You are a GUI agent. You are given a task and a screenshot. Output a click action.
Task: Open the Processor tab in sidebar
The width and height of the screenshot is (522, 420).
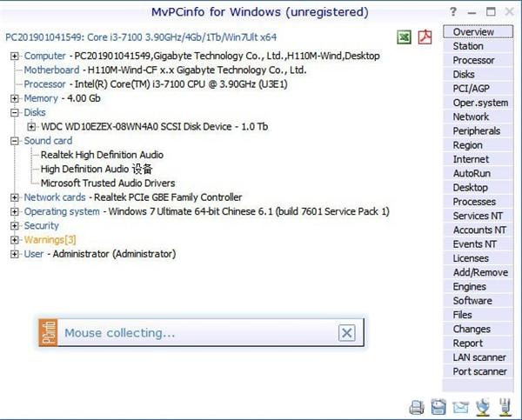[x=478, y=60]
